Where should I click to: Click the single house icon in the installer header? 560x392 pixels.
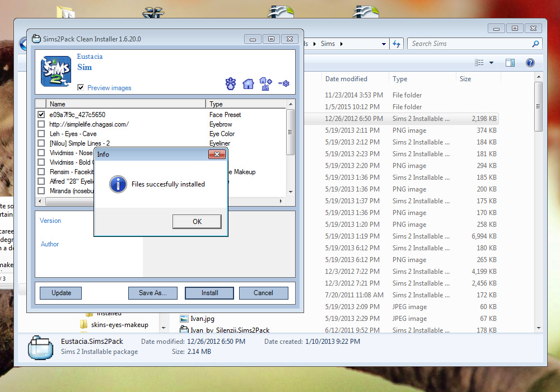click(x=248, y=84)
